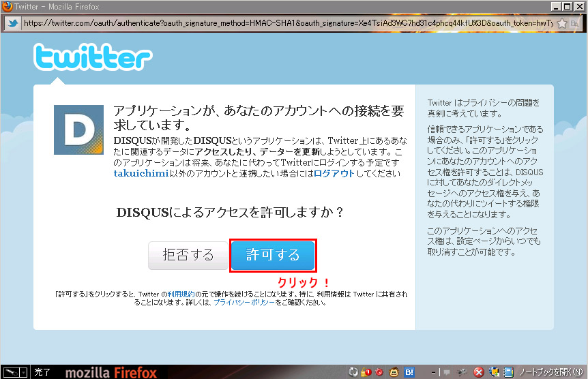Viewport: 588px width, 379px height.
Task: Click ノートブックを開く(N) in status bar
Action: pos(551,372)
